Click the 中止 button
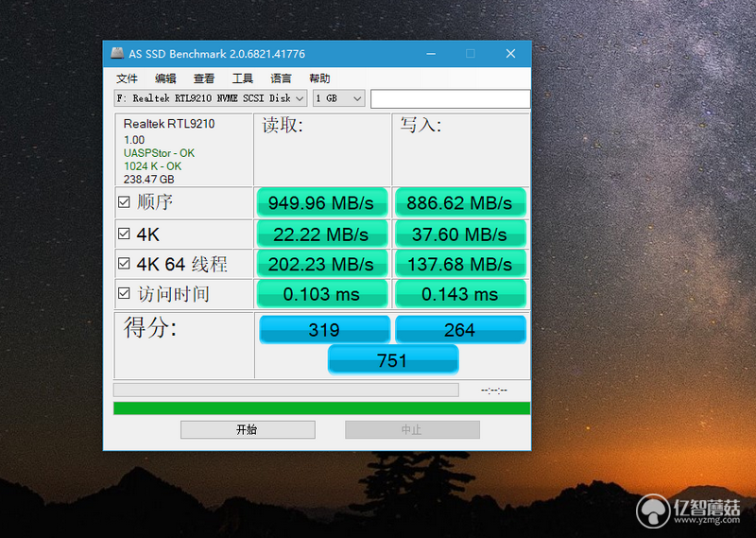 pos(412,429)
